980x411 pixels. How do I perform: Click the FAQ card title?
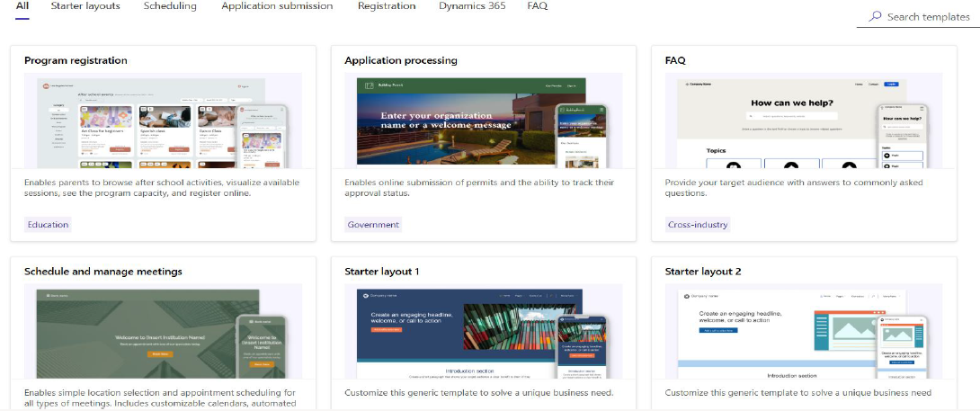point(675,60)
